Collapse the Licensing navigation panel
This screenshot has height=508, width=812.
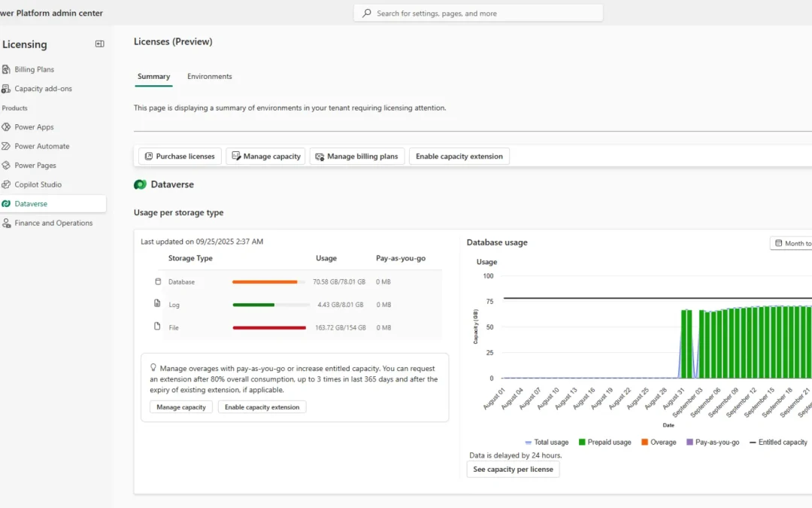(x=99, y=44)
